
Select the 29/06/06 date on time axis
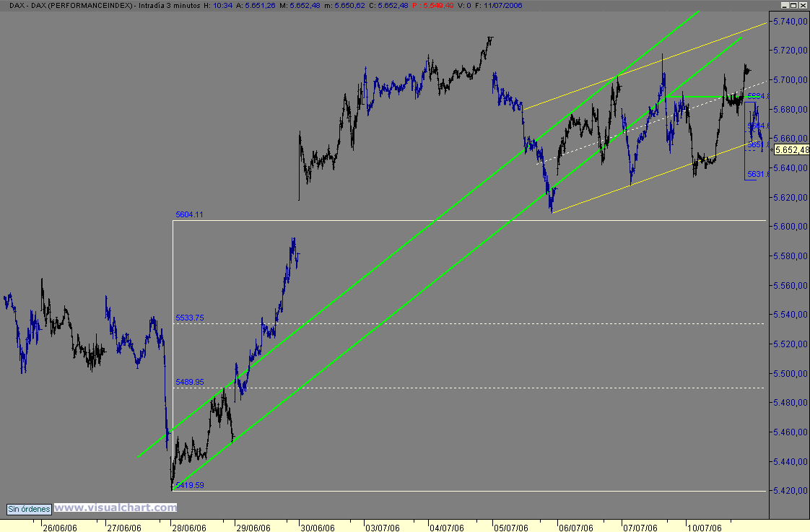point(253,528)
